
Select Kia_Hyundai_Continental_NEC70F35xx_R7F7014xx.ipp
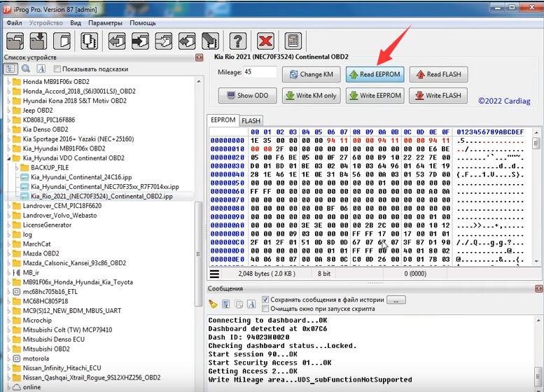[105, 187]
